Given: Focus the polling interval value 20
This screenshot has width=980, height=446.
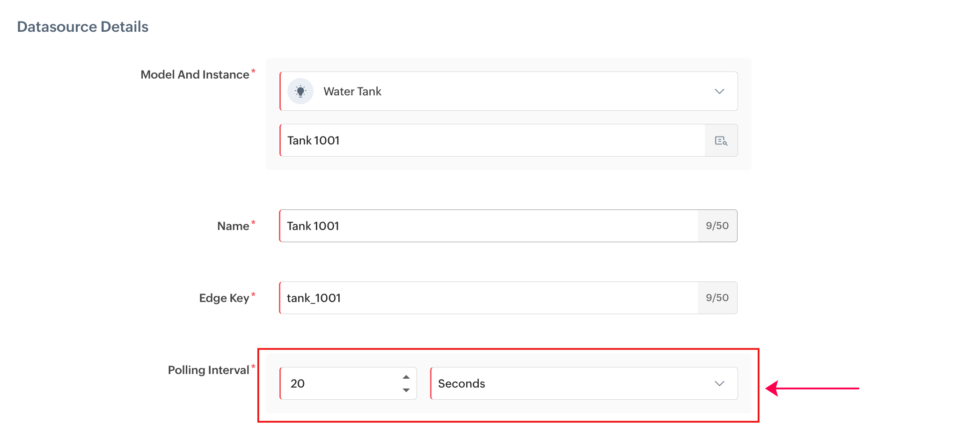Looking at the screenshot, I should click(340, 383).
